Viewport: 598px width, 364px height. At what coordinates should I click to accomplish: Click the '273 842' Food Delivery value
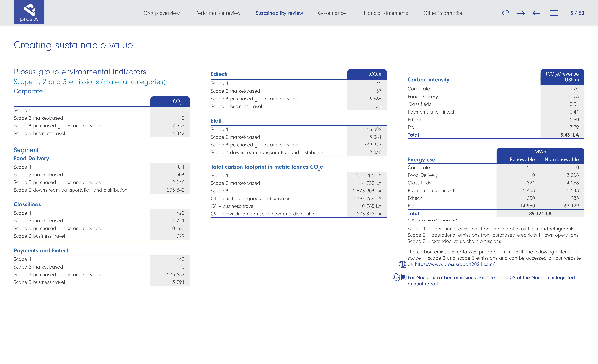tap(176, 190)
